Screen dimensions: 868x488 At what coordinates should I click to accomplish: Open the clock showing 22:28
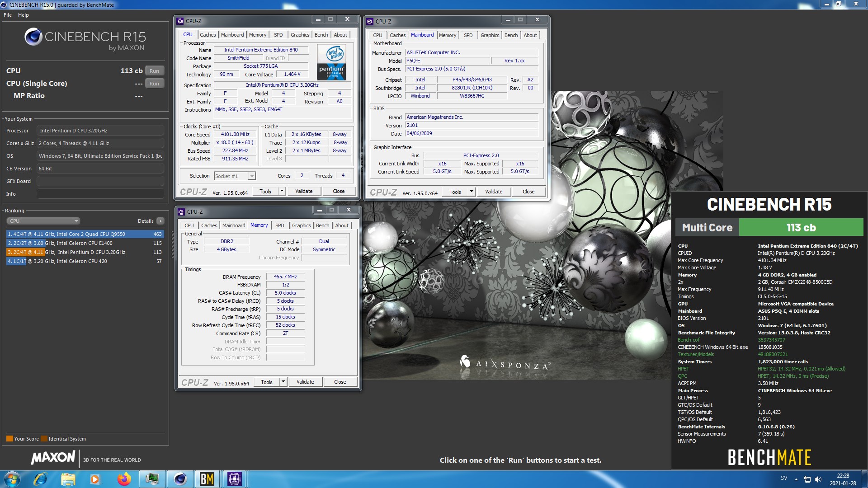point(843,479)
